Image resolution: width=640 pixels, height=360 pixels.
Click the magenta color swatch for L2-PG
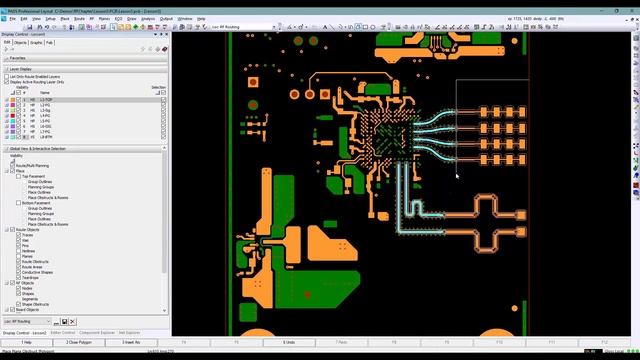click(13, 105)
